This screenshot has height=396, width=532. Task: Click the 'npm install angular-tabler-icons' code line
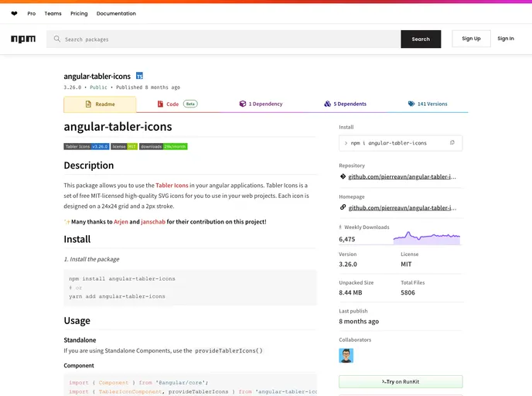(122, 278)
